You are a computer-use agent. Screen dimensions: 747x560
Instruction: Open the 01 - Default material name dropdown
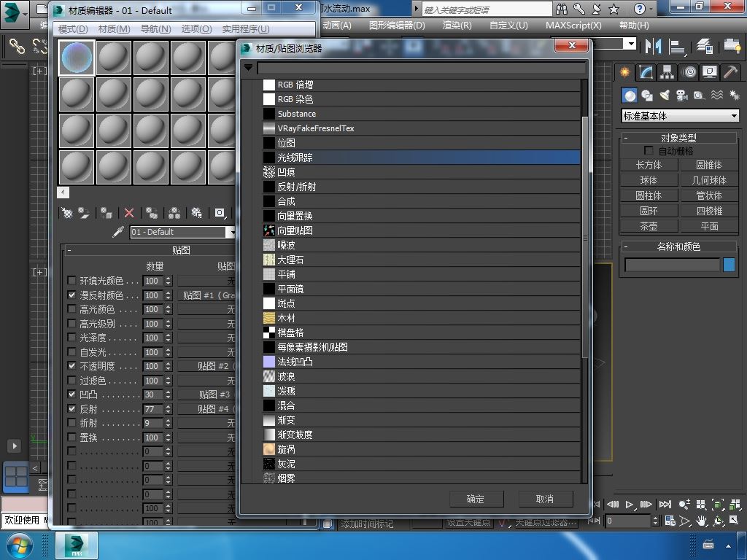[231, 232]
